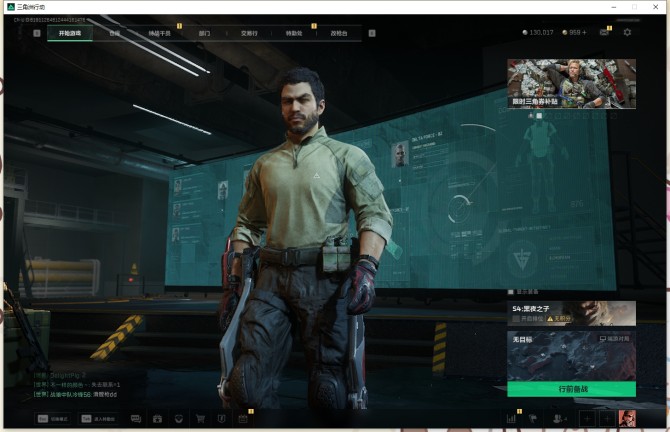Click previous-tab key icon left of 开始游戏
This screenshot has height=432, width=670.
(x=37, y=33)
